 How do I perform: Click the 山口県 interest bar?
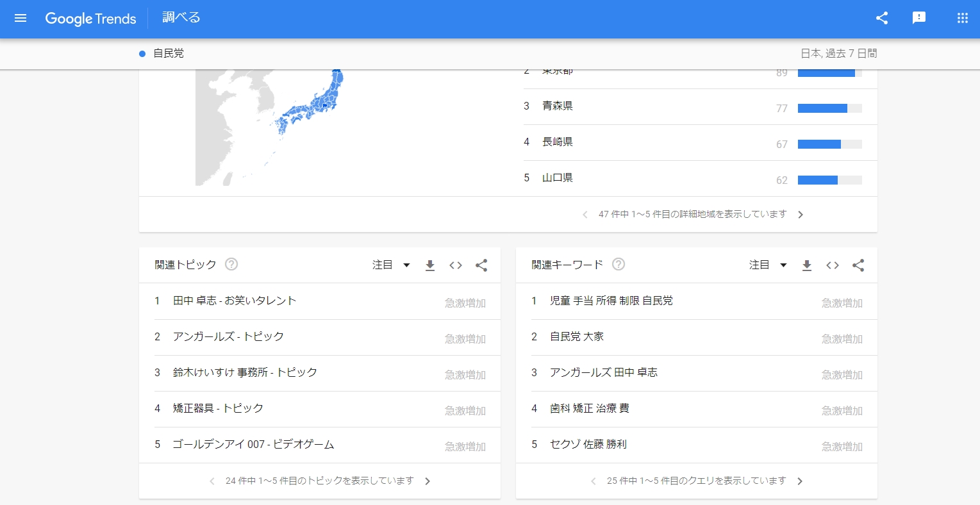point(830,180)
